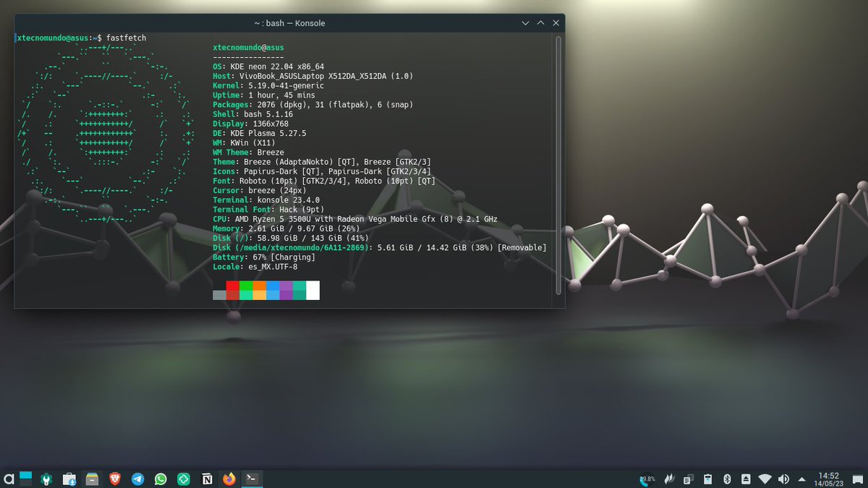Open Wi-Fi network connections
The height and width of the screenshot is (488, 868).
pos(765,479)
